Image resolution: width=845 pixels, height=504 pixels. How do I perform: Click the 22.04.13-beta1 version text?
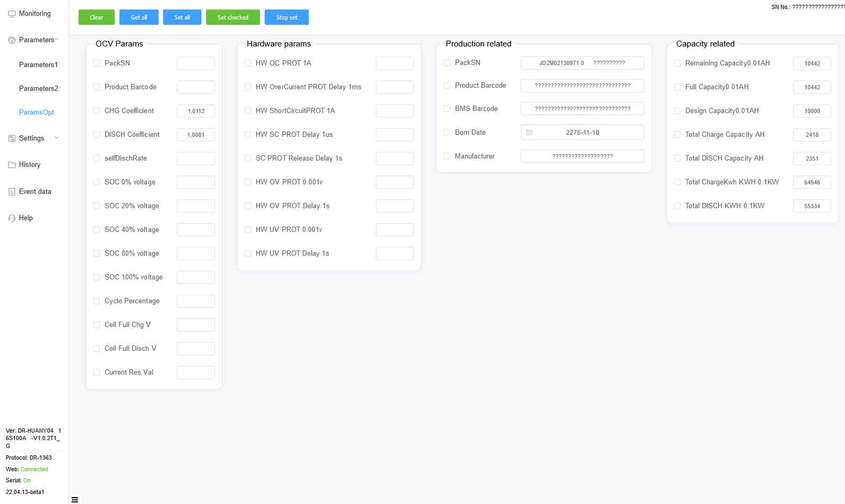25,492
